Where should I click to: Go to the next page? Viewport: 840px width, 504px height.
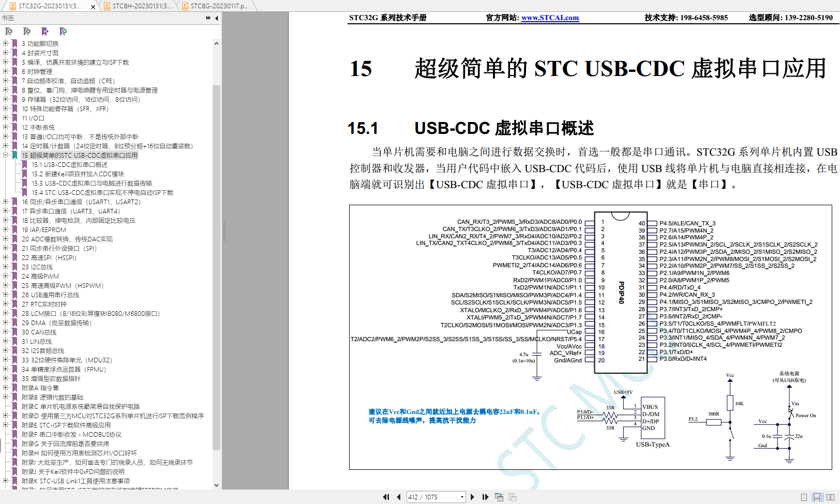(472, 497)
